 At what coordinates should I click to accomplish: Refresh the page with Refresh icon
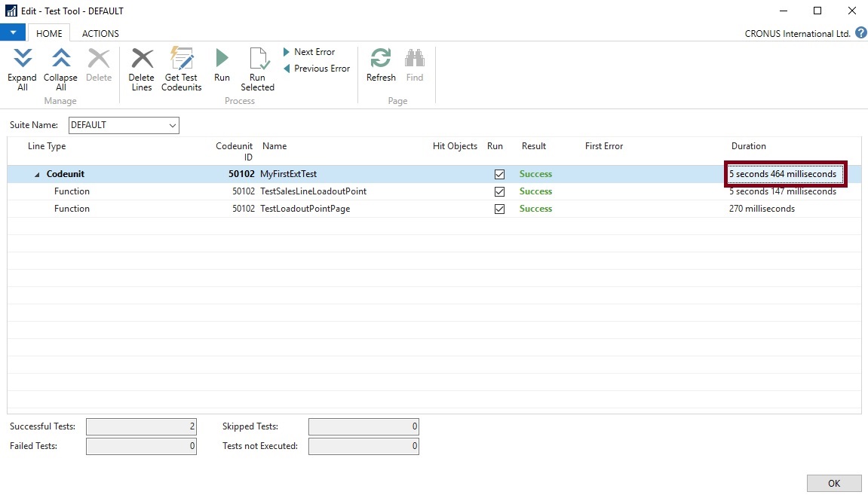point(381,59)
